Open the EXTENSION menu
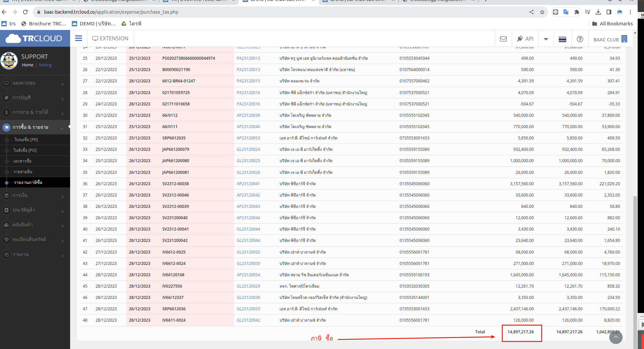Screen dimensions: 644x349 coord(110,38)
